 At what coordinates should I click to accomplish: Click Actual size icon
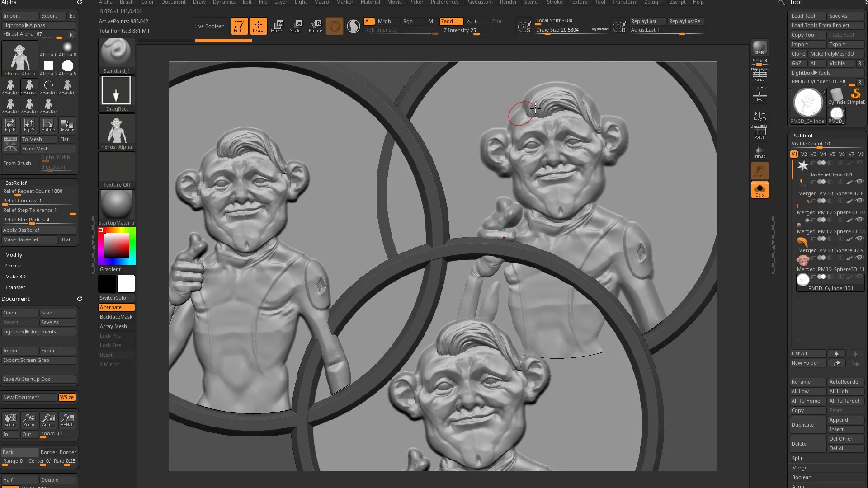pos(48,420)
